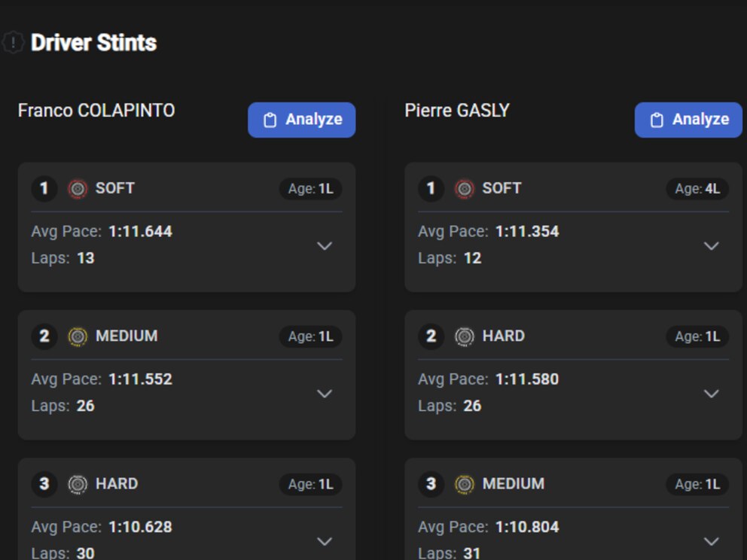Analyze Pierre Gasly's stints
747x560 pixels.
[x=688, y=120]
